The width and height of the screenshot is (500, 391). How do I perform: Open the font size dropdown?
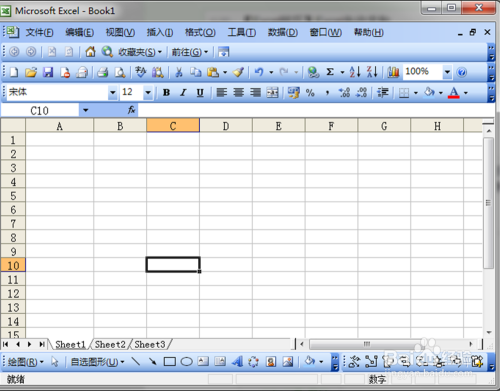148,93
